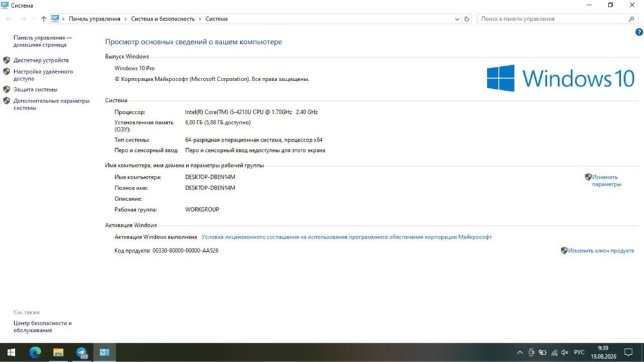Image resolution: width=644 pixels, height=362 pixels.
Task: Open the clock showing 9:39
Action: click(603, 352)
